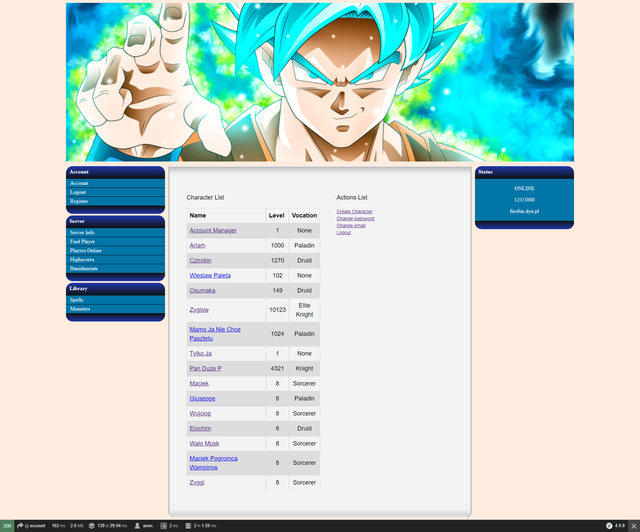Screen dimensions: 640x532
Task: Open Account in the left menu
Action: point(79,183)
